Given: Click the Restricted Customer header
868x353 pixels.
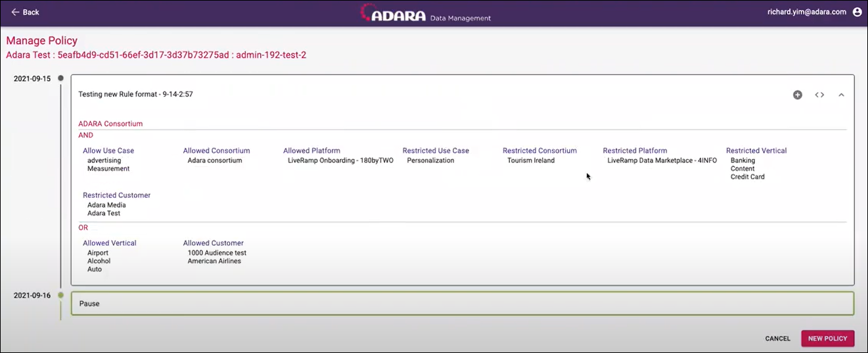Looking at the screenshot, I should click(x=116, y=195).
